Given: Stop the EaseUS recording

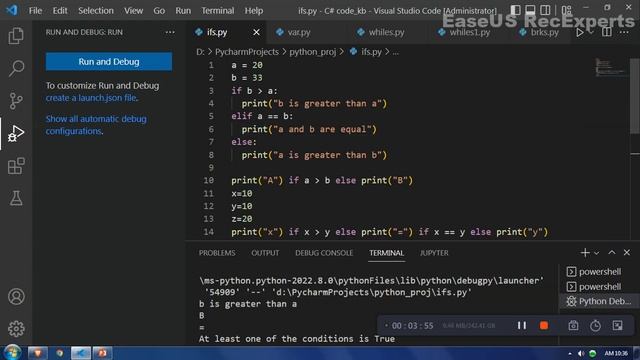Looking at the screenshot, I should pyautogui.click(x=544, y=325).
